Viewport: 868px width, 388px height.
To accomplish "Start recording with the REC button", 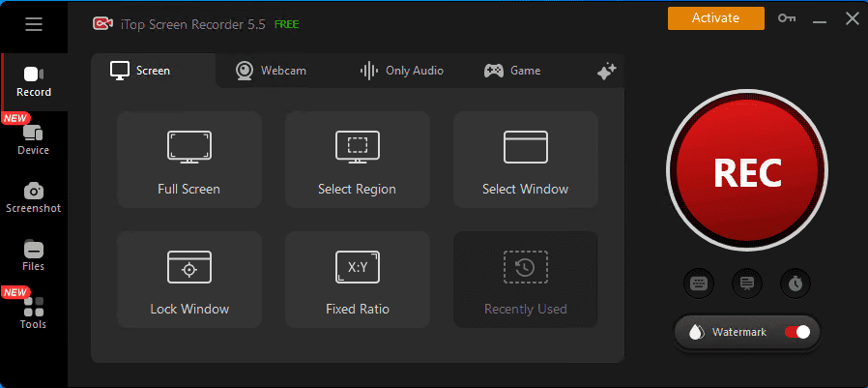I will pos(746,172).
